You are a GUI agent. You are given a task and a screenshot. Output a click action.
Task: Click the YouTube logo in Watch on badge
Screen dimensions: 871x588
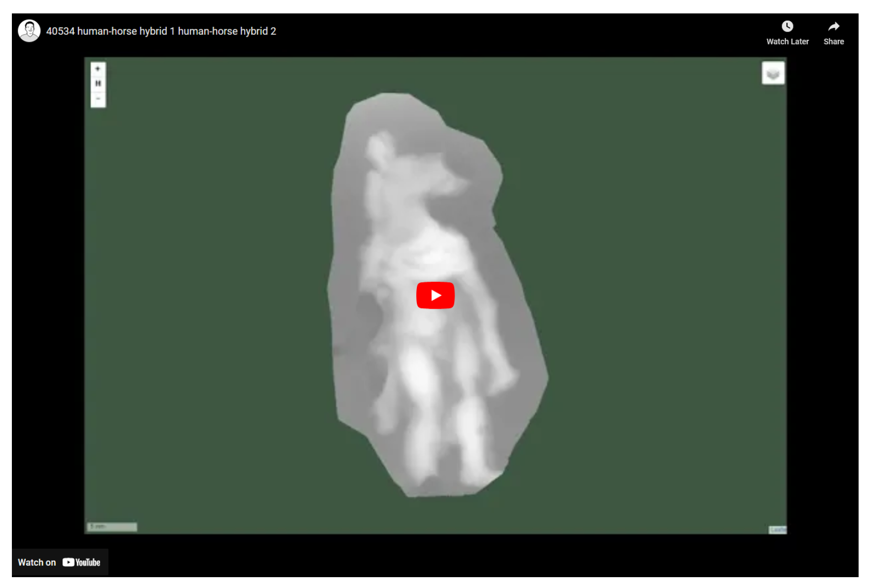coord(82,562)
